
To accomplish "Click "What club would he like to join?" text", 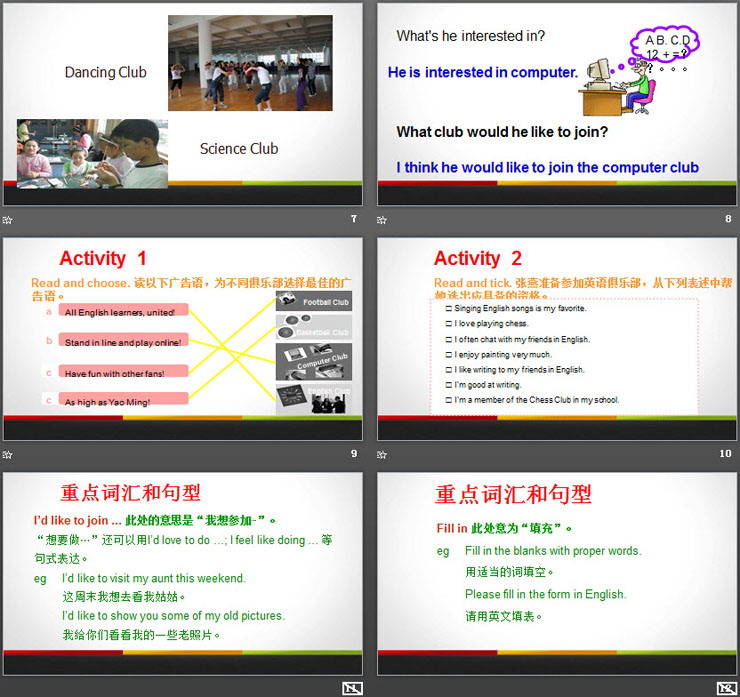I will (502, 132).
